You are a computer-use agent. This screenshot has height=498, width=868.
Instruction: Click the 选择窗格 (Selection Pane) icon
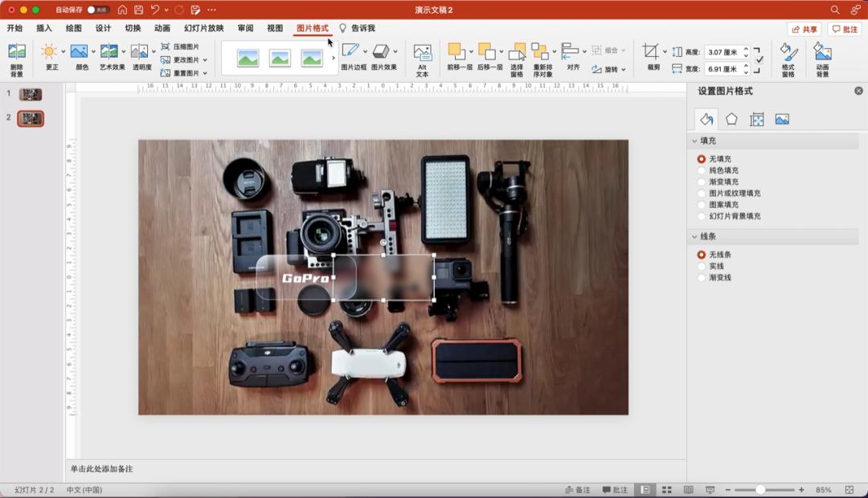[x=516, y=53]
